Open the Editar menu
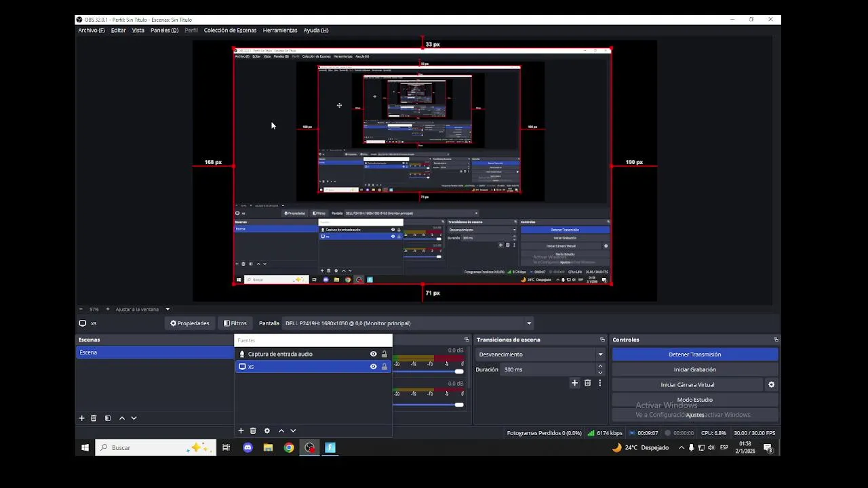This screenshot has width=868, height=488. (119, 30)
